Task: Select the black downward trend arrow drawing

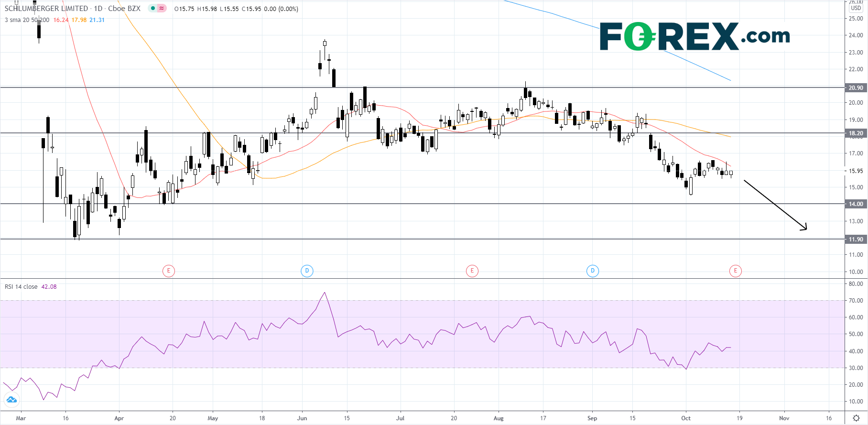Action: 775,205
